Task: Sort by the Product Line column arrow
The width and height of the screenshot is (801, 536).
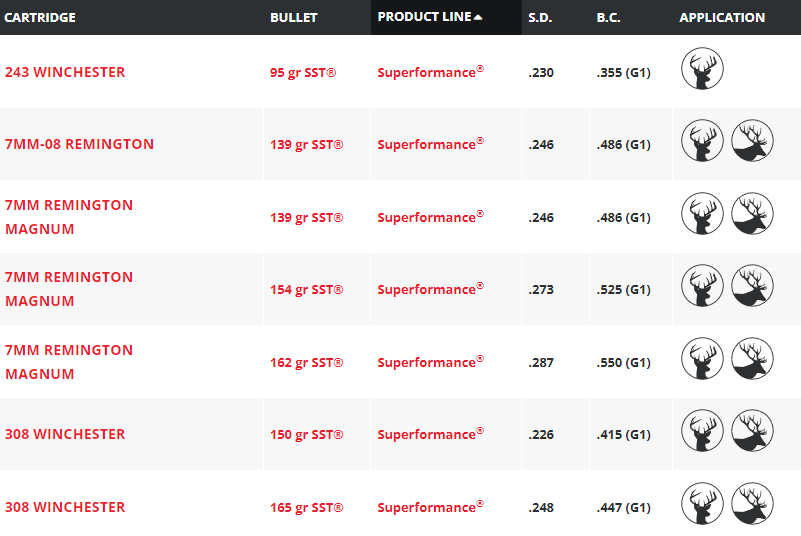Action: pos(478,17)
